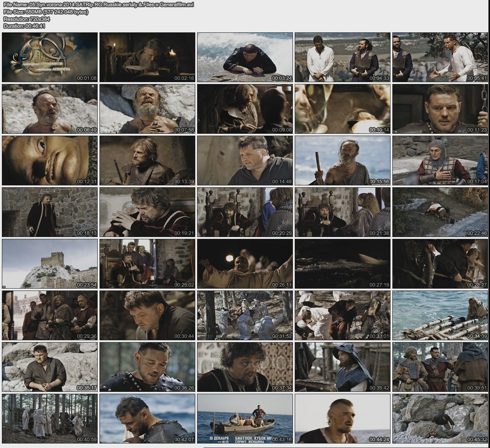Select the white-robed crowd thumbnail at 00:31:52

(x=245, y=315)
